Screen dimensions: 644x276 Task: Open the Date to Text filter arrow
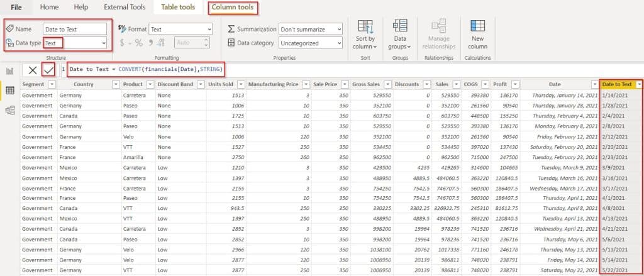(639, 84)
